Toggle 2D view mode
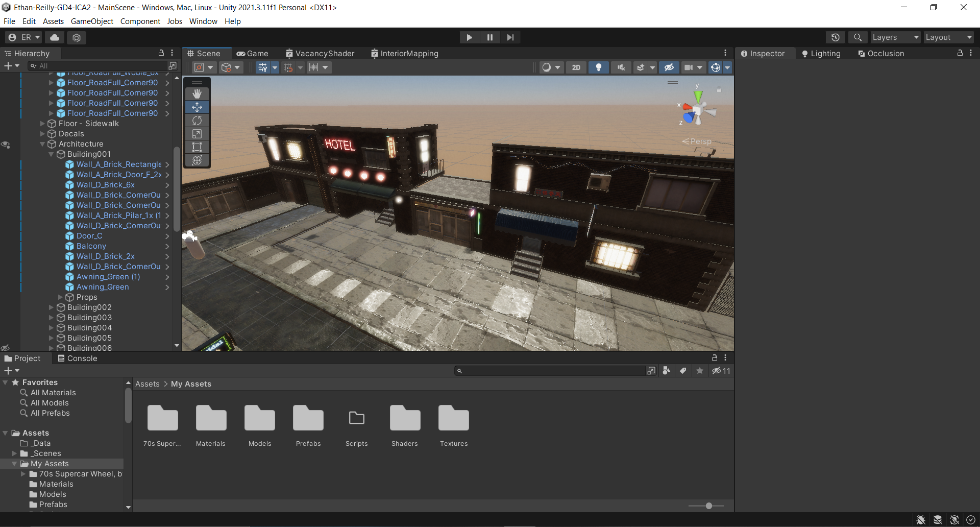Screen dimensions: 980x527 (x=576, y=67)
